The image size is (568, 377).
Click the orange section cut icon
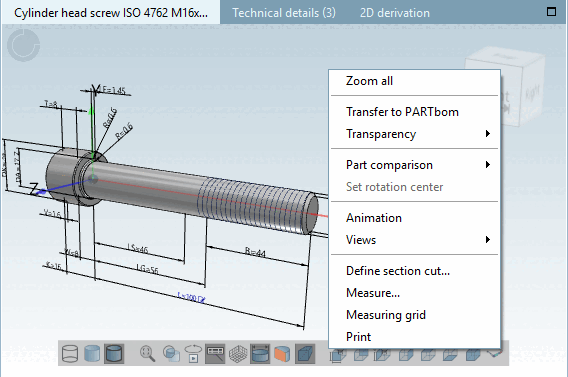282,354
